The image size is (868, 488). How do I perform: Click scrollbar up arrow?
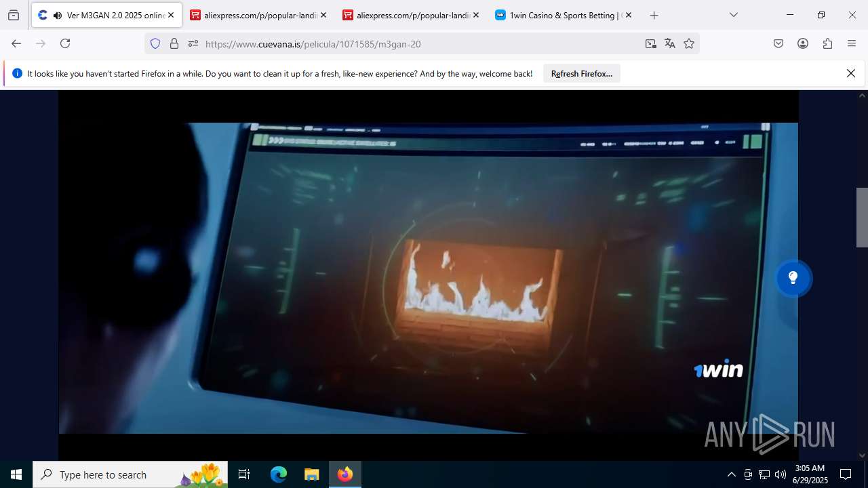coord(862,96)
